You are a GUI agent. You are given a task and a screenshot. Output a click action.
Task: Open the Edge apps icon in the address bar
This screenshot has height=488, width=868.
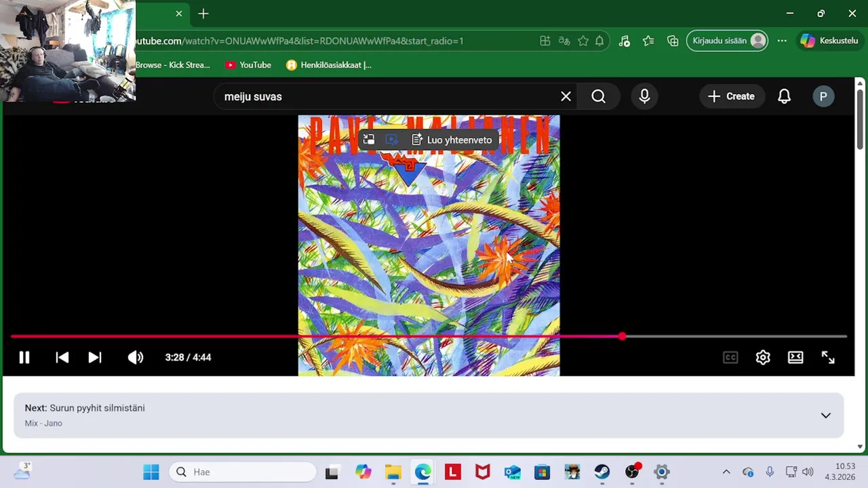click(545, 41)
